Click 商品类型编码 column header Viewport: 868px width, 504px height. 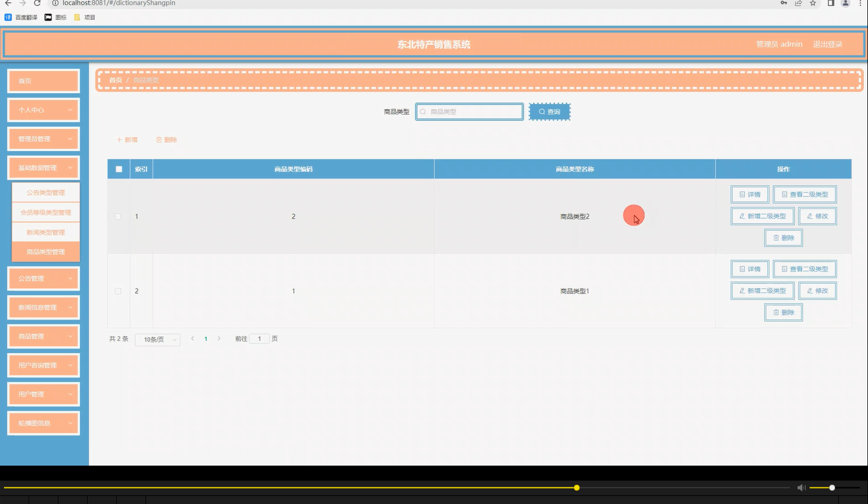[293, 169]
